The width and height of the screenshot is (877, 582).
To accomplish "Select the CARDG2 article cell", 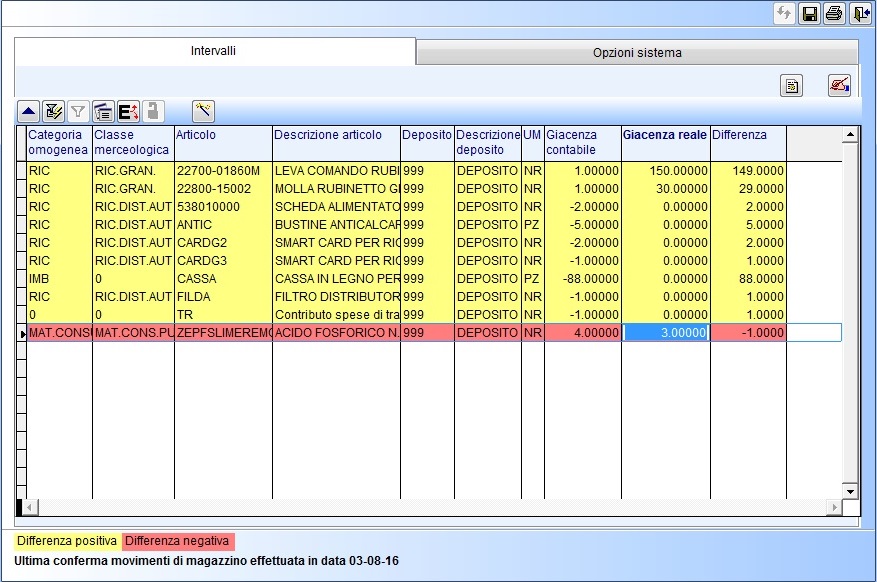I will pos(223,243).
